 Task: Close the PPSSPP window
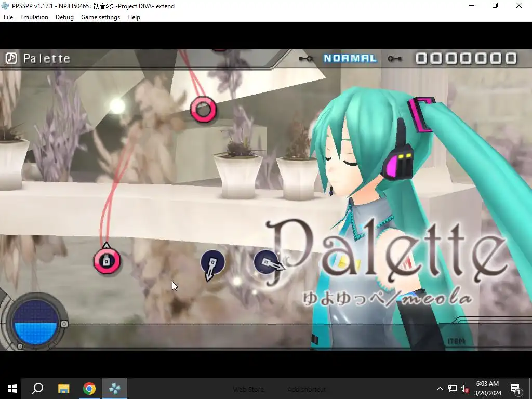point(519,6)
